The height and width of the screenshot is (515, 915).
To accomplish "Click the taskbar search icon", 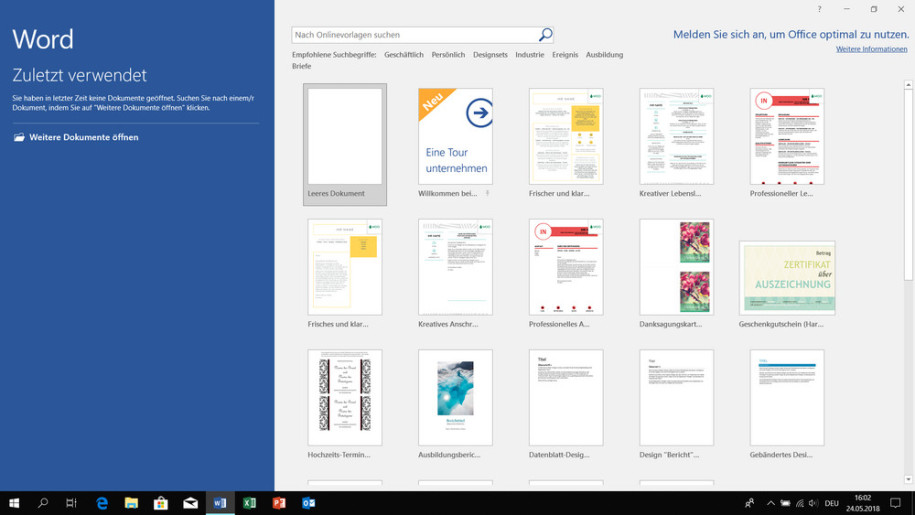I will click(x=43, y=503).
